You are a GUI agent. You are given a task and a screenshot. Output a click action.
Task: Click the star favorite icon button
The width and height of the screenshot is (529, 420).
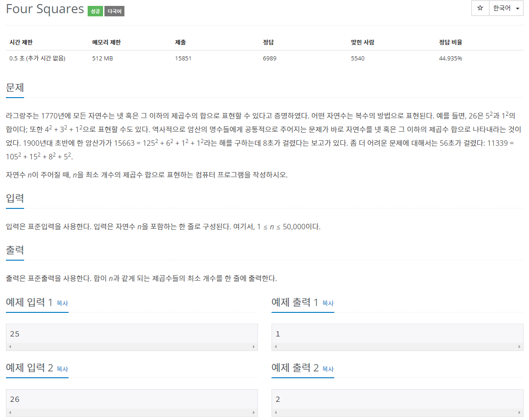click(x=480, y=8)
